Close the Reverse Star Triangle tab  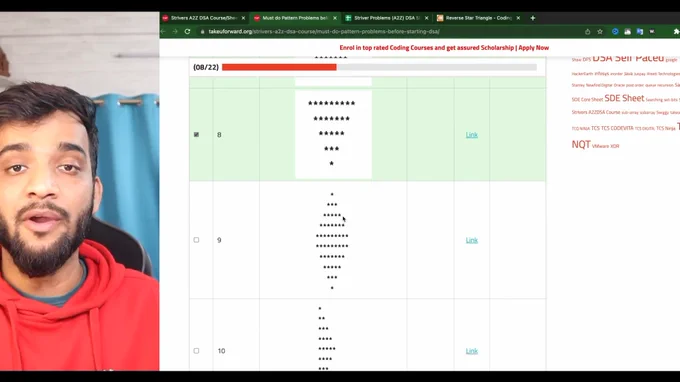(x=518, y=18)
